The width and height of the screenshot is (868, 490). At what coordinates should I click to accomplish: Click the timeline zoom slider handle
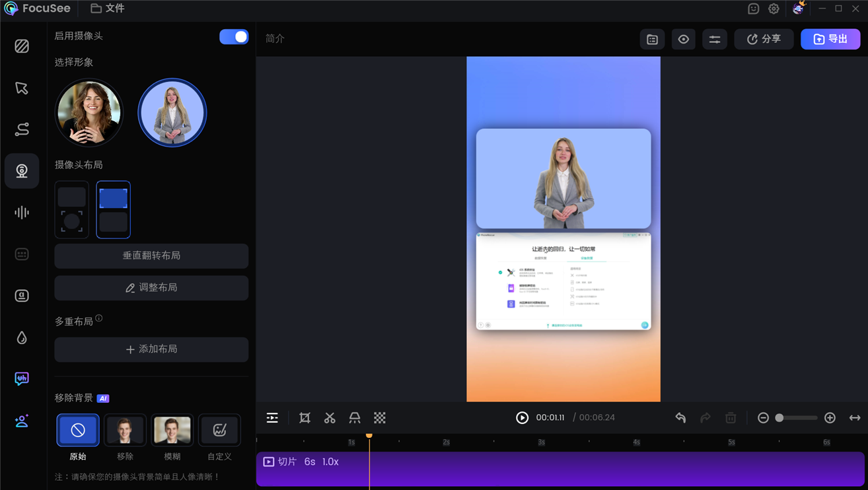(779, 418)
